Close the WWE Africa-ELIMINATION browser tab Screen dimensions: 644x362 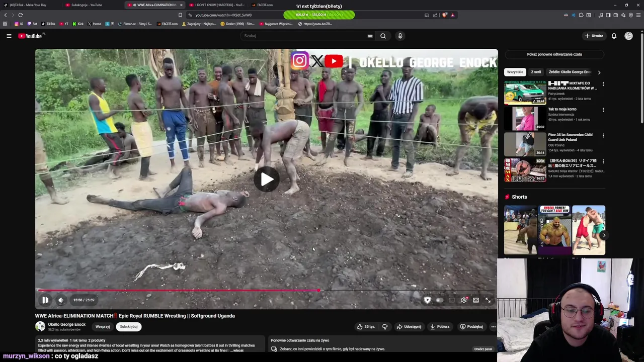tap(181, 5)
